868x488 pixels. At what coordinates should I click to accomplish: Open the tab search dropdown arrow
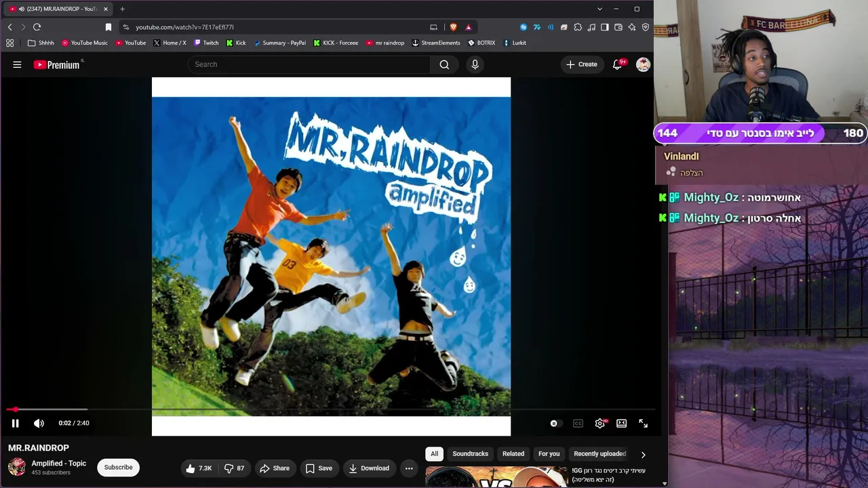point(599,9)
